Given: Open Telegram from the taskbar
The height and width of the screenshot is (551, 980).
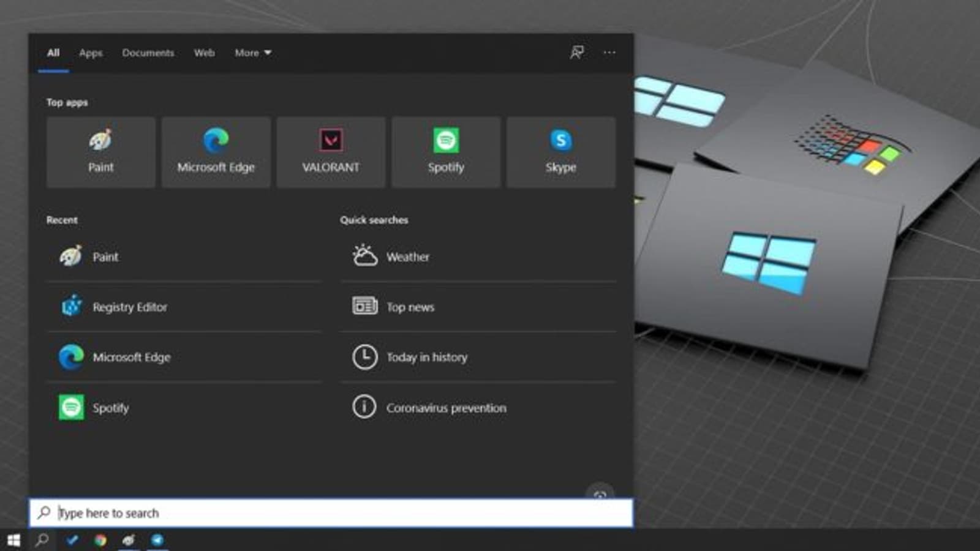Looking at the screenshot, I should click(157, 540).
